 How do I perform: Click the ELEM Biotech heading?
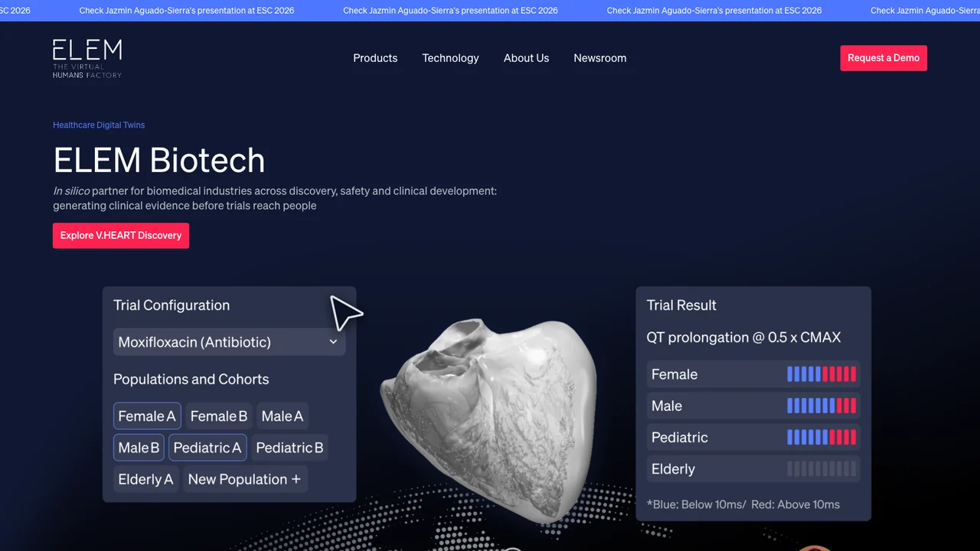point(159,160)
